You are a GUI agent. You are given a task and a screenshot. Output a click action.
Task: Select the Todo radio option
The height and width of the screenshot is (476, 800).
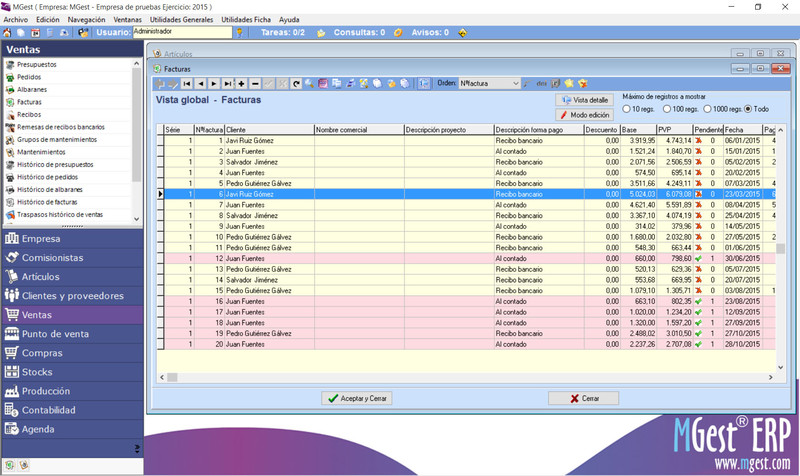click(x=748, y=109)
